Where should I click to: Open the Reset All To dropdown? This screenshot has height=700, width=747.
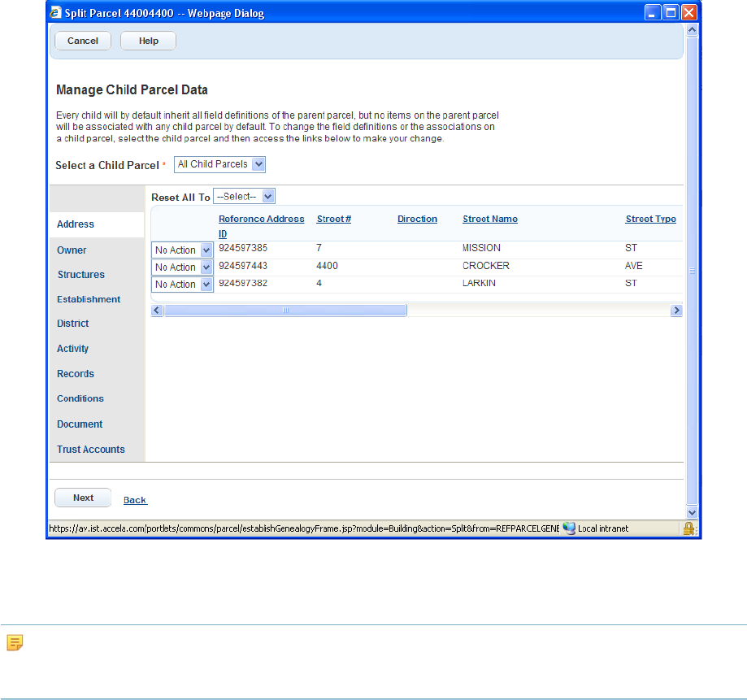coord(244,196)
